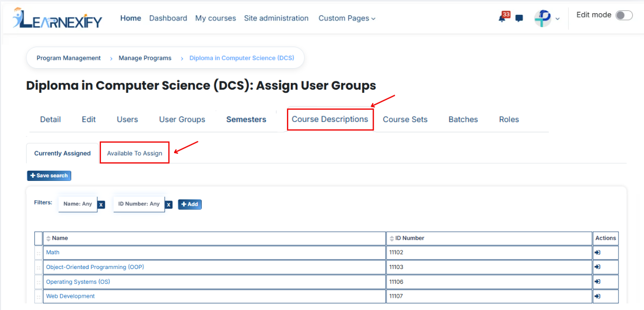
Task: Open the Operating Systems (OS) link
Action: pyautogui.click(x=78, y=282)
